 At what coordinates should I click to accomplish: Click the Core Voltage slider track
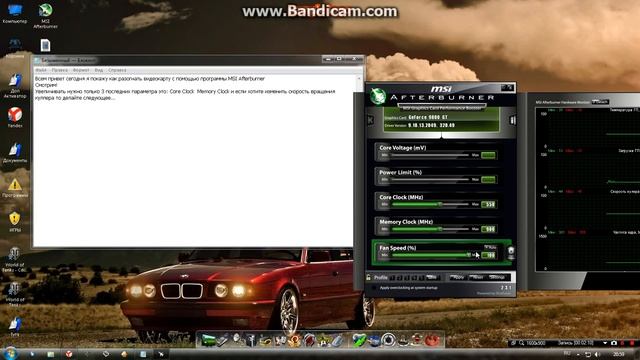430,155
